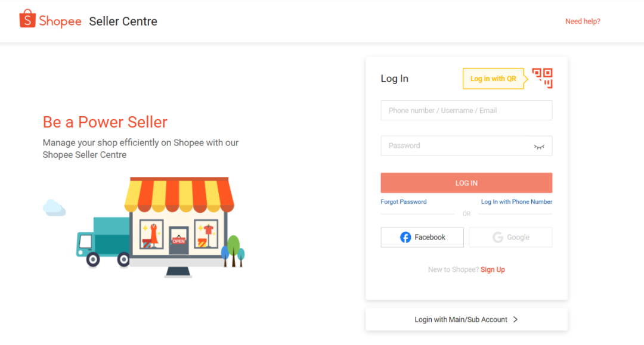Click the Log in with QR tooltip
This screenshot has width=644, height=345.
[x=493, y=78]
